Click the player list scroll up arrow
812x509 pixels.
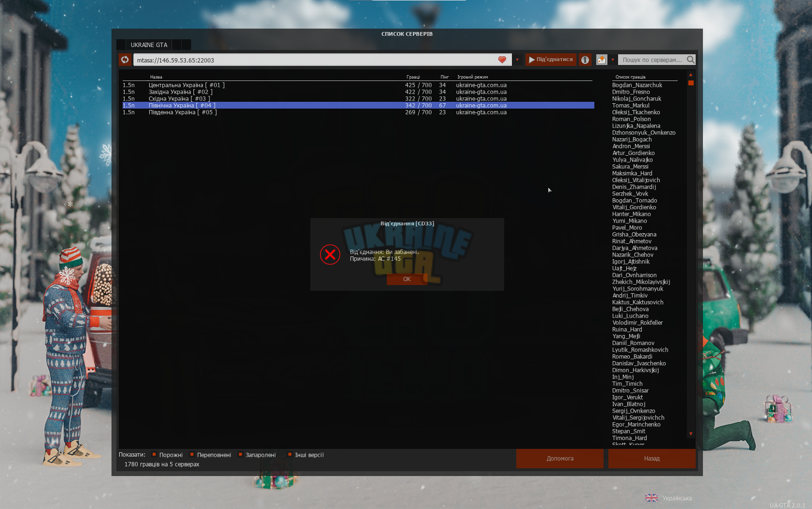[x=691, y=75]
